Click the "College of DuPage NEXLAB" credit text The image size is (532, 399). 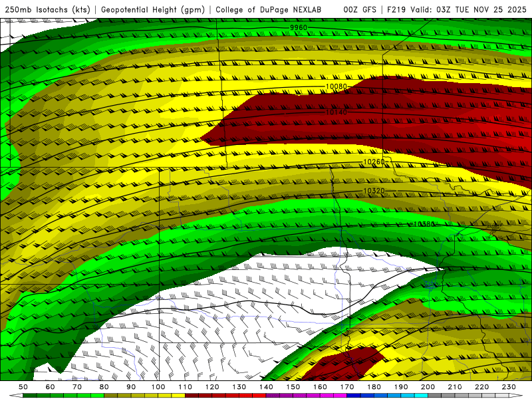pos(269,9)
